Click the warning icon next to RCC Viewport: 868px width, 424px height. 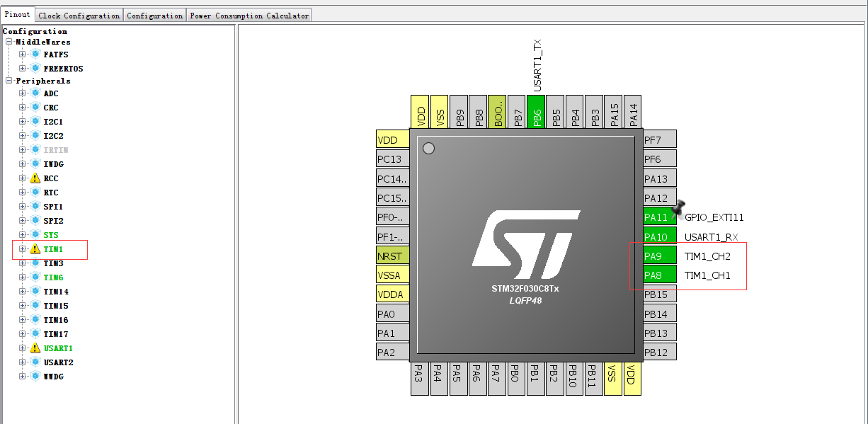pyautogui.click(x=35, y=178)
